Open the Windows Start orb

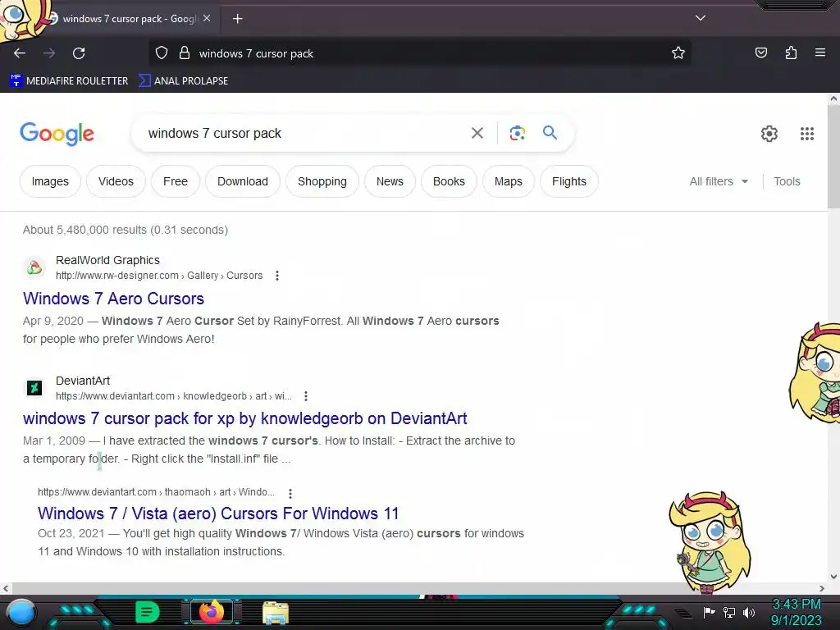coord(21,613)
